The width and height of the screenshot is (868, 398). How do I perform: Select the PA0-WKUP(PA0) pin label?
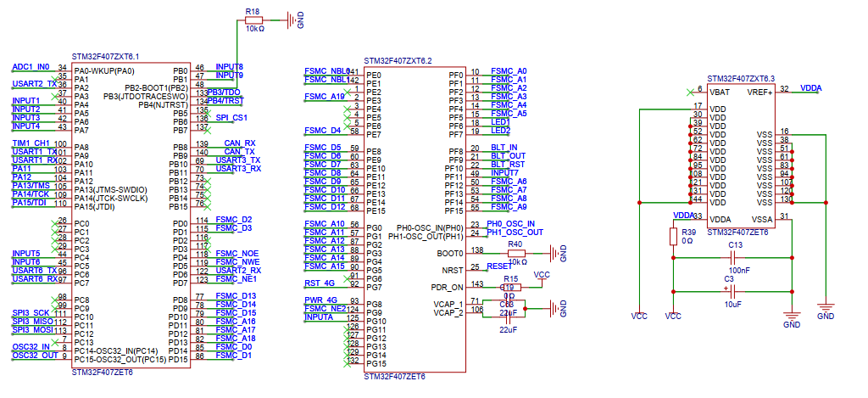[104, 71]
